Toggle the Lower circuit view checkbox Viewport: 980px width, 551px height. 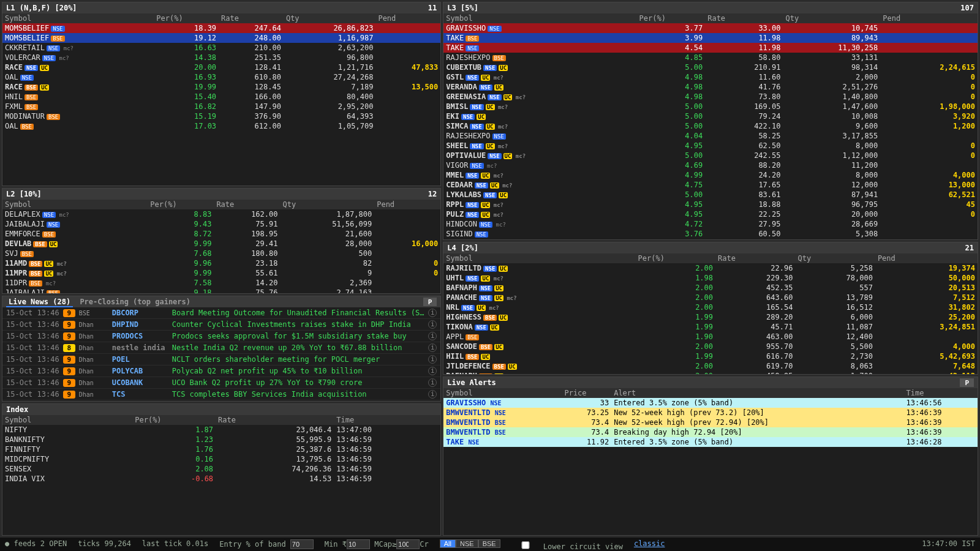526,545
